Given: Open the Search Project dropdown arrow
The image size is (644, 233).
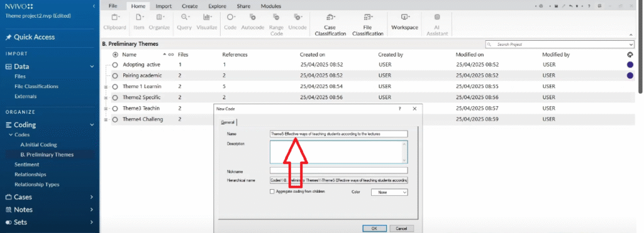Looking at the screenshot, I should pos(631,45).
